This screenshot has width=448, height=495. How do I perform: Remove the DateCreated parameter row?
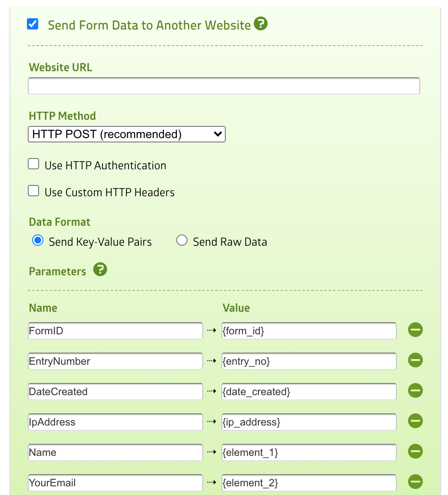click(415, 391)
